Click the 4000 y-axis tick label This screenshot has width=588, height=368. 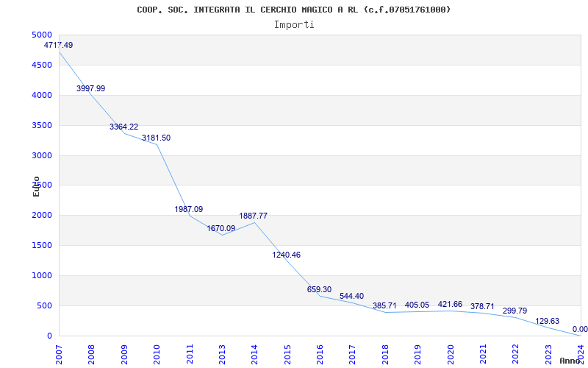(x=42, y=95)
